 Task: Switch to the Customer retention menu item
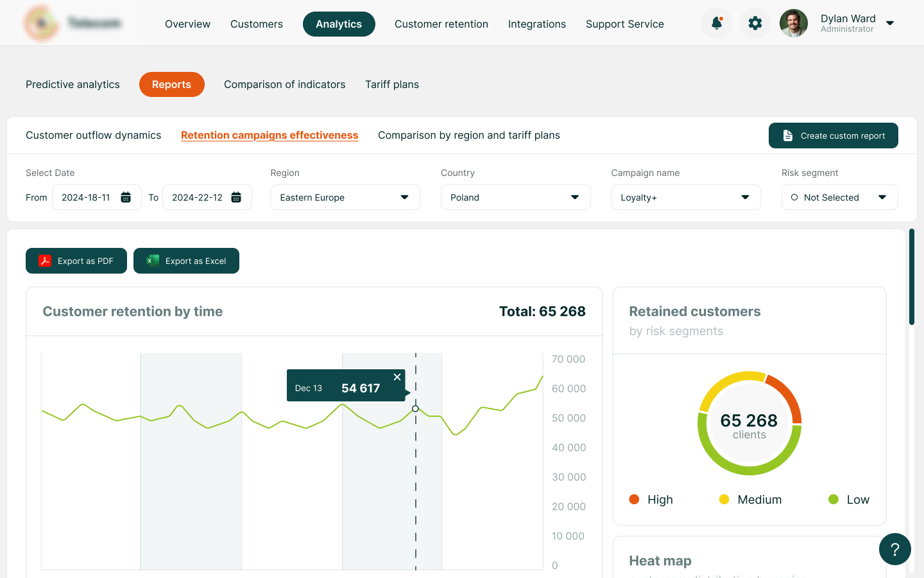click(x=441, y=24)
